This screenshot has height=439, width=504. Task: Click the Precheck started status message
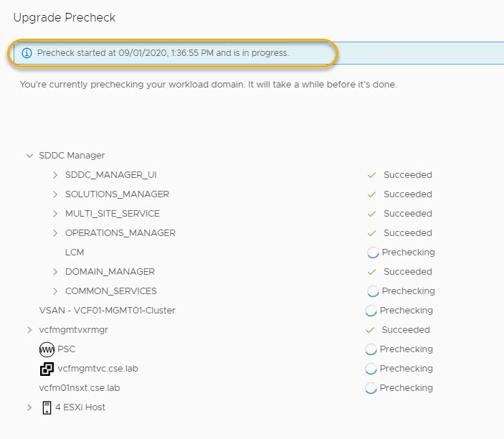coord(163,53)
